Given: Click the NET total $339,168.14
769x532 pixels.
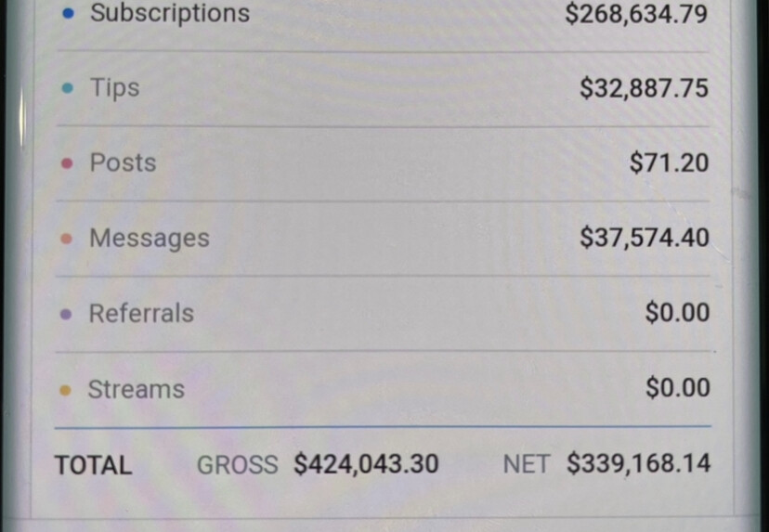Looking at the screenshot, I should (639, 464).
